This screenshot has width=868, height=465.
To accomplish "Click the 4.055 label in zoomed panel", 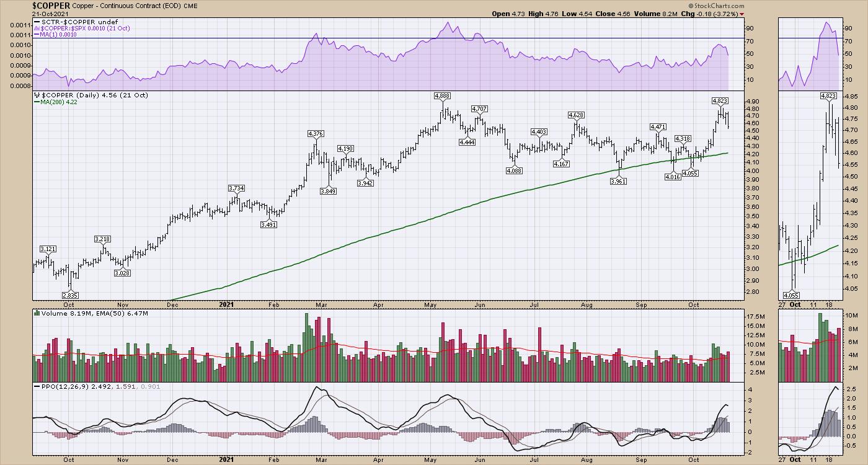I will (x=790, y=294).
